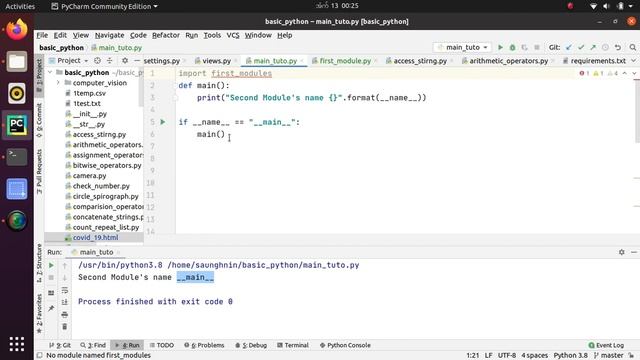Expand the computer_vision folder
The width and height of the screenshot is (640, 360).
pos(58,83)
